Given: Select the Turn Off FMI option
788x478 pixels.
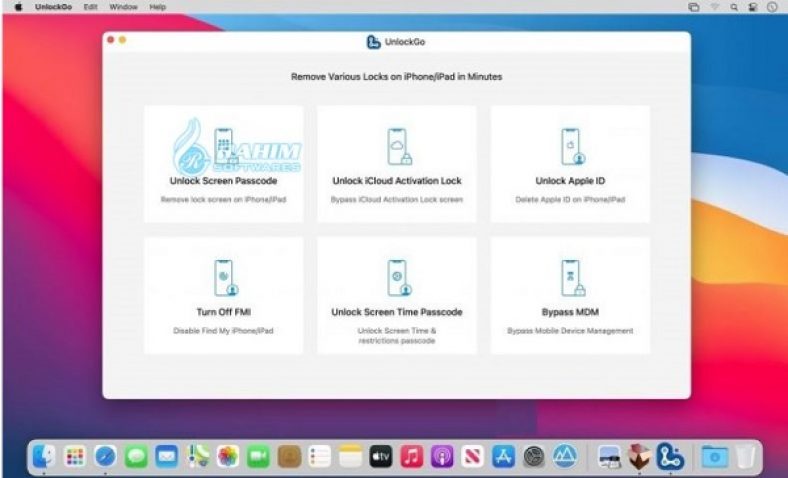Looking at the screenshot, I should [x=224, y=296].
